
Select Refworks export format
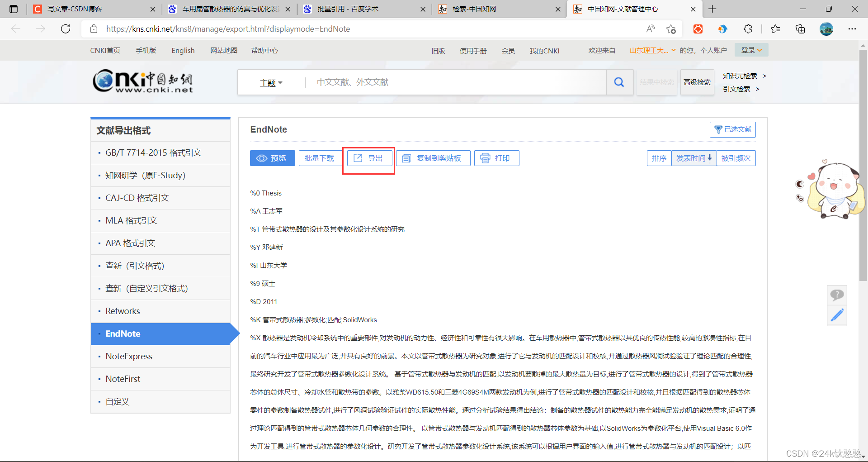point(160,311)
